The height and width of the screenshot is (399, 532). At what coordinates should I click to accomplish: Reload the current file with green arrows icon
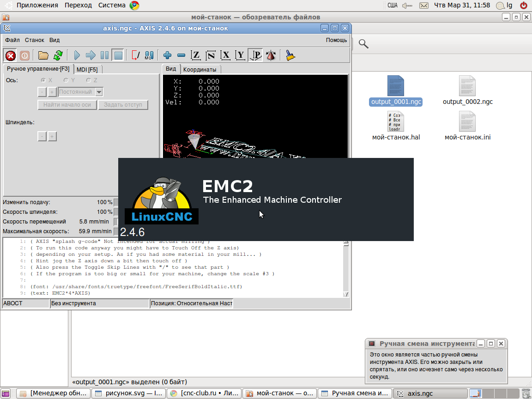pyautogui.click(x=58, y=55)
